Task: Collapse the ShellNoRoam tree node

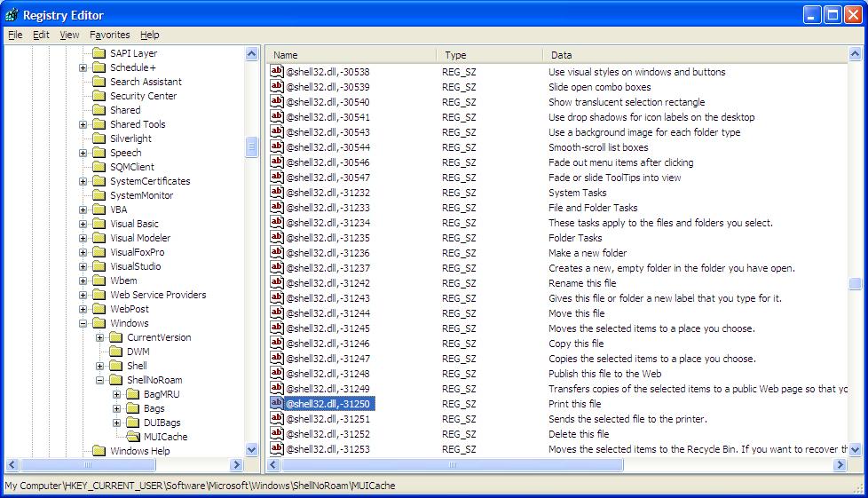Action: click(x=100, y=380)
